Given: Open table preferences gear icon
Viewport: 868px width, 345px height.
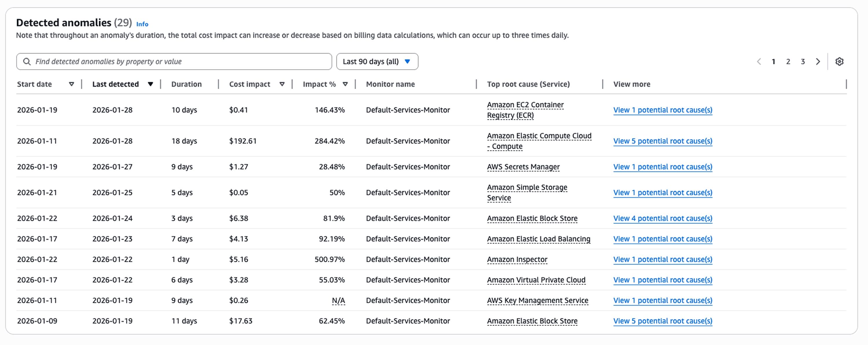Looking at the screenshot, I should click(x=839, y=62).
